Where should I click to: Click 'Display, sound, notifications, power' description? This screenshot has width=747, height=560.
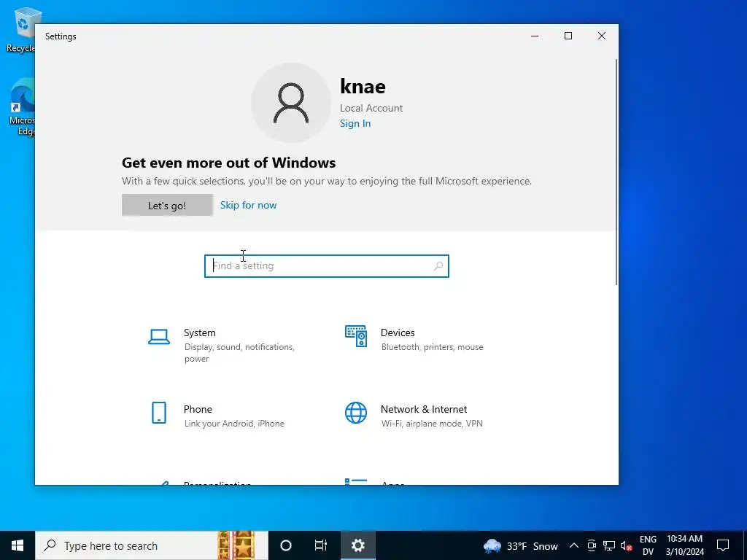tap(239, 353)
